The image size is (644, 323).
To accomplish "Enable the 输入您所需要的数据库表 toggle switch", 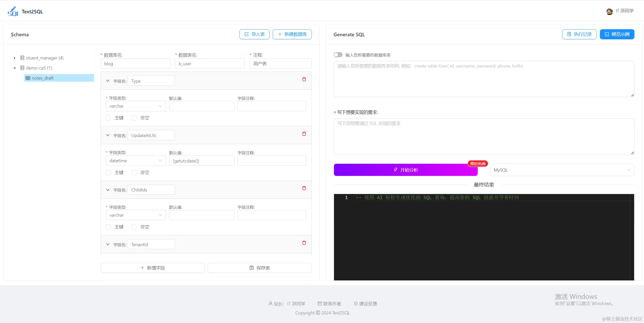I will click(x=338, y=55).
